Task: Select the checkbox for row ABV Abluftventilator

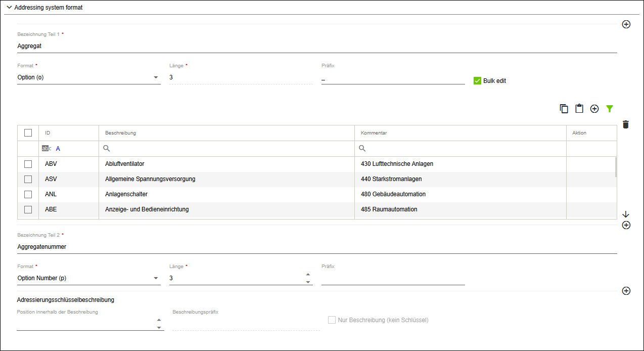Action: tap(28, 163)
